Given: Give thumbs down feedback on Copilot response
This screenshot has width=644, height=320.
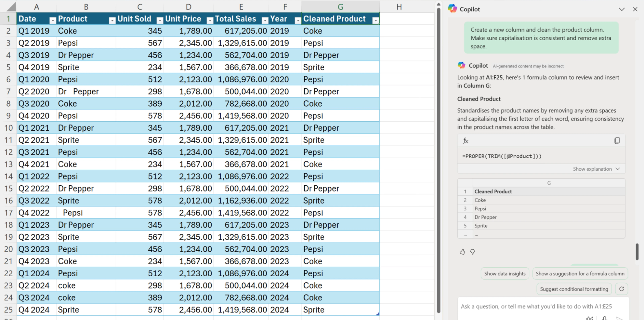Looking at the screenshot, I should pyautogui.click(x=472, y=252).
